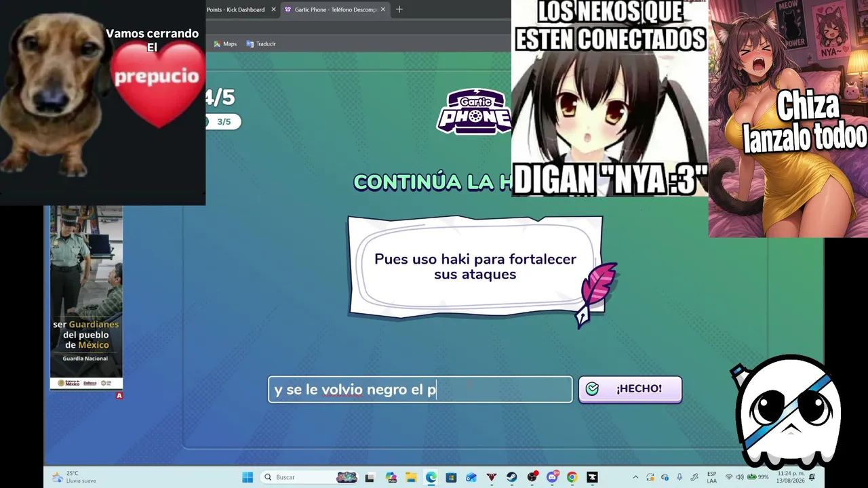Open Microsoft Edge from the taskbar

[431, 477]
